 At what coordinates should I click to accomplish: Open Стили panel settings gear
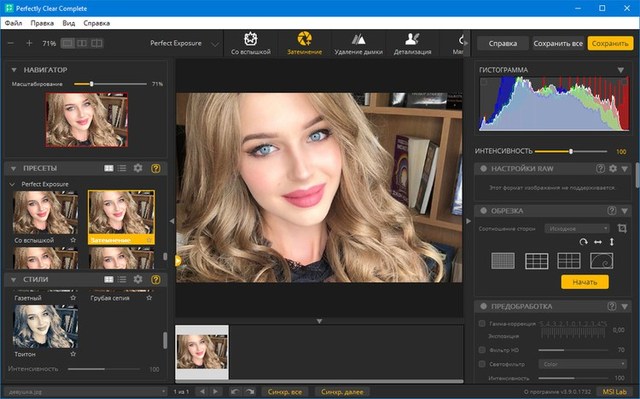pos(138,279)
